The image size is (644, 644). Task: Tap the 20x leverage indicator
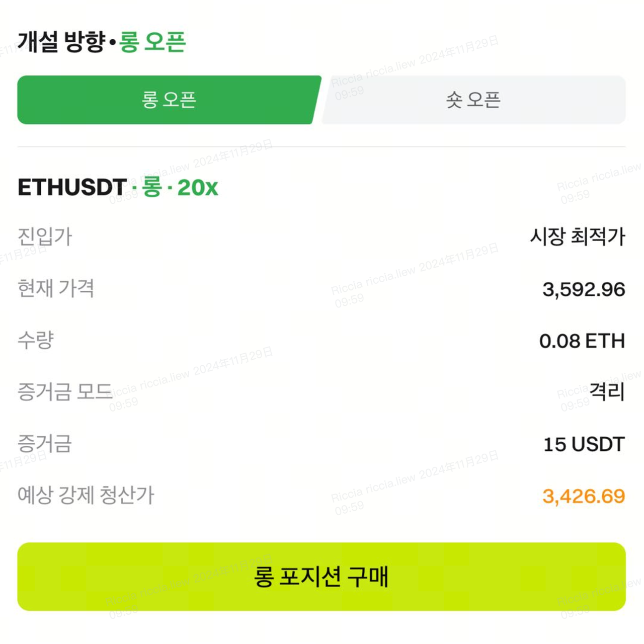(198, 188)
